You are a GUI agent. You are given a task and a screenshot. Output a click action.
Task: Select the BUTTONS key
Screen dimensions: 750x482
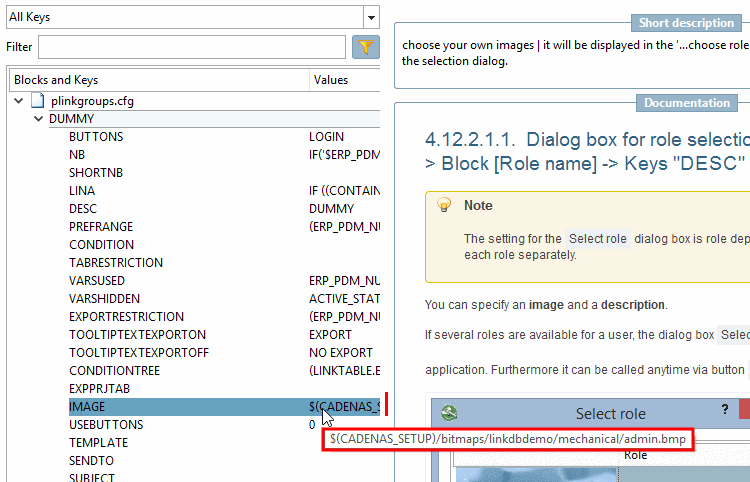coord(96,137)
